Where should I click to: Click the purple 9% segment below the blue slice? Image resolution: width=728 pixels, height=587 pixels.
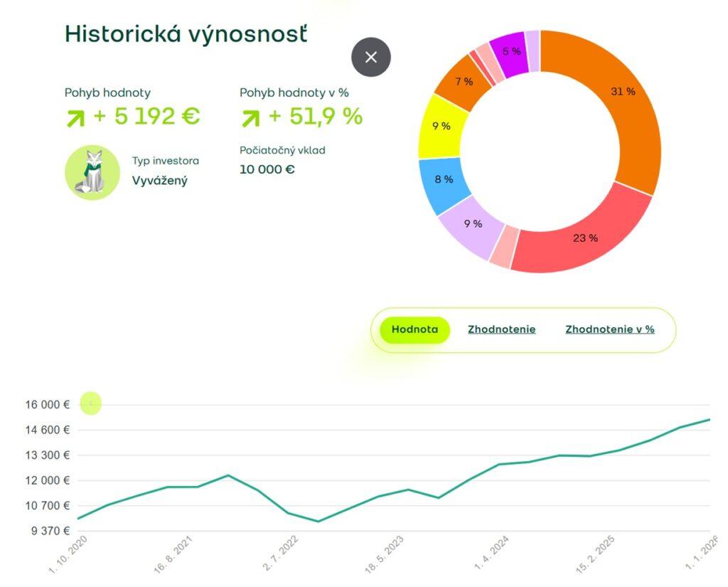point(473,224)
